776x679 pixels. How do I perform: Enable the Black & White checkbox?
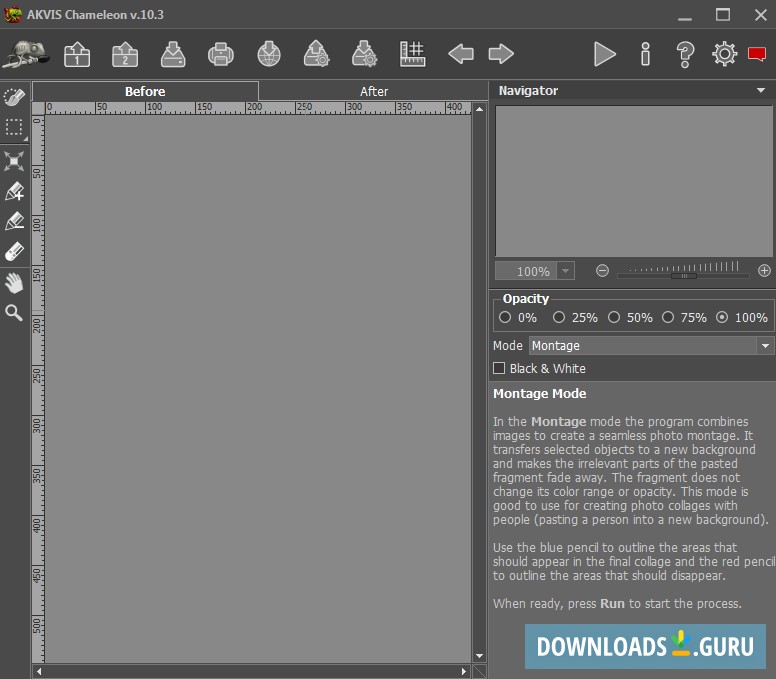click(499, 368)
